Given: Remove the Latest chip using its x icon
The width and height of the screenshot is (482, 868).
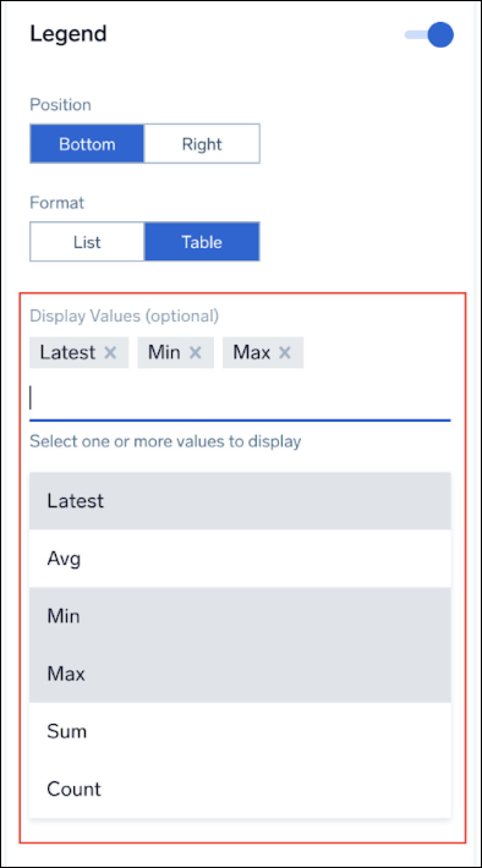Looking at the screenshot, I should pyautogui.click(x=110, y=353).
